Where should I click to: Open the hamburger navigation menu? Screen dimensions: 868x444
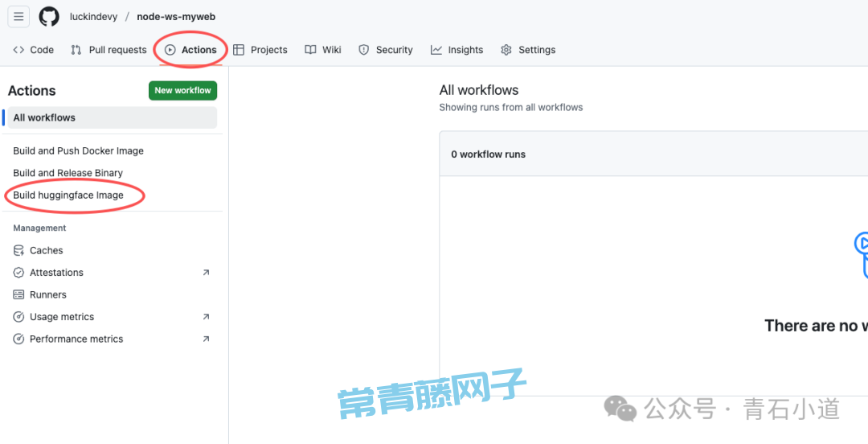tap(18, 16)
